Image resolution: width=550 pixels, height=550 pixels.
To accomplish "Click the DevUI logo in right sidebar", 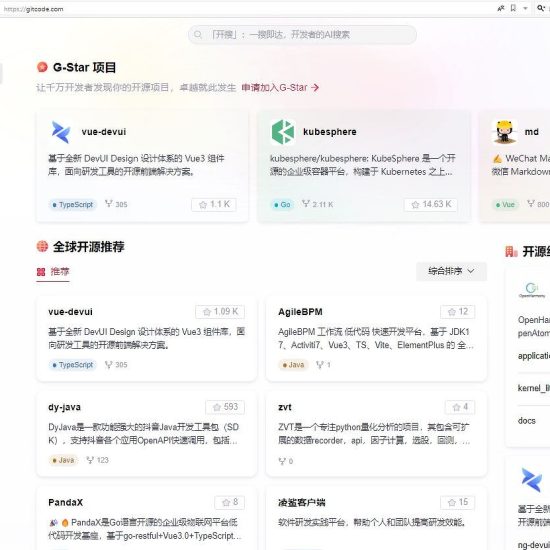I will click(532, 479).
